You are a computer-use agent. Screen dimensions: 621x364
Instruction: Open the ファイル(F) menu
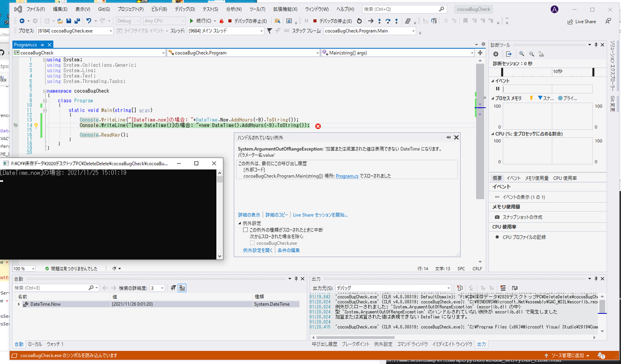tap(35, 9)
